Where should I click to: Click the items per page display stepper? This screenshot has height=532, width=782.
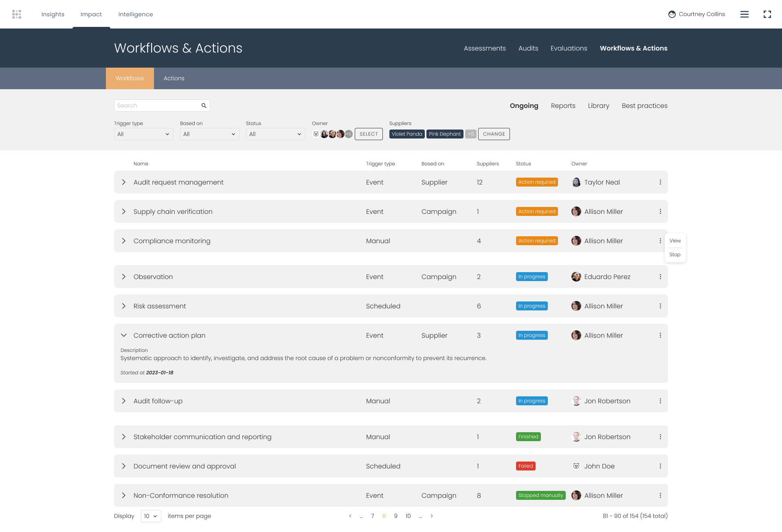pos(150,516)
